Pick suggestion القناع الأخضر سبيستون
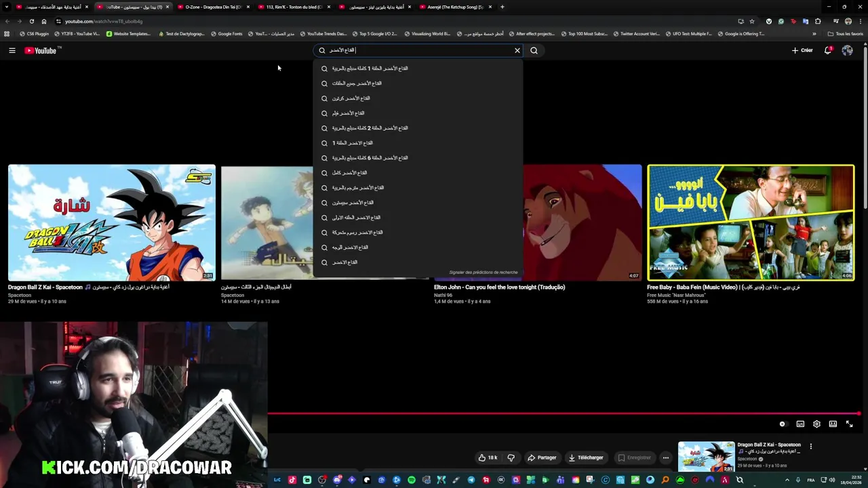 click(418, 203)
